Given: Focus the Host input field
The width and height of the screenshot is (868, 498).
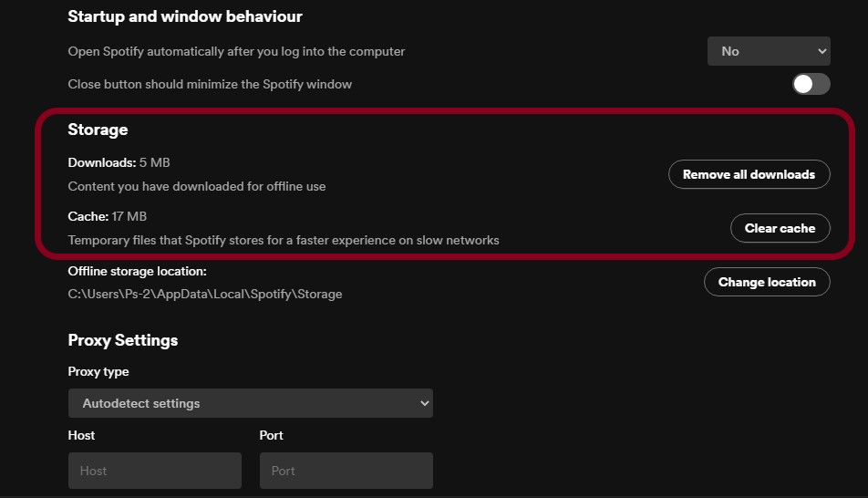Looking at the screenshot, I should pos(154,471).
